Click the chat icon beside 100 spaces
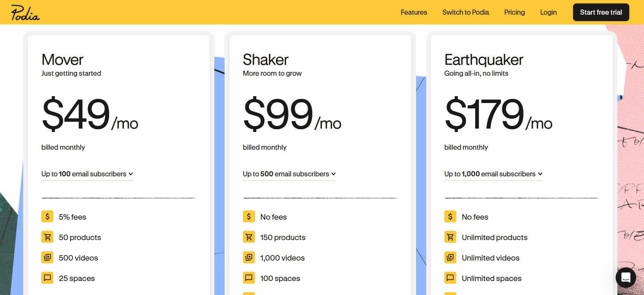The width and height of the screenshot is (644, 295). tap(249, 278)
